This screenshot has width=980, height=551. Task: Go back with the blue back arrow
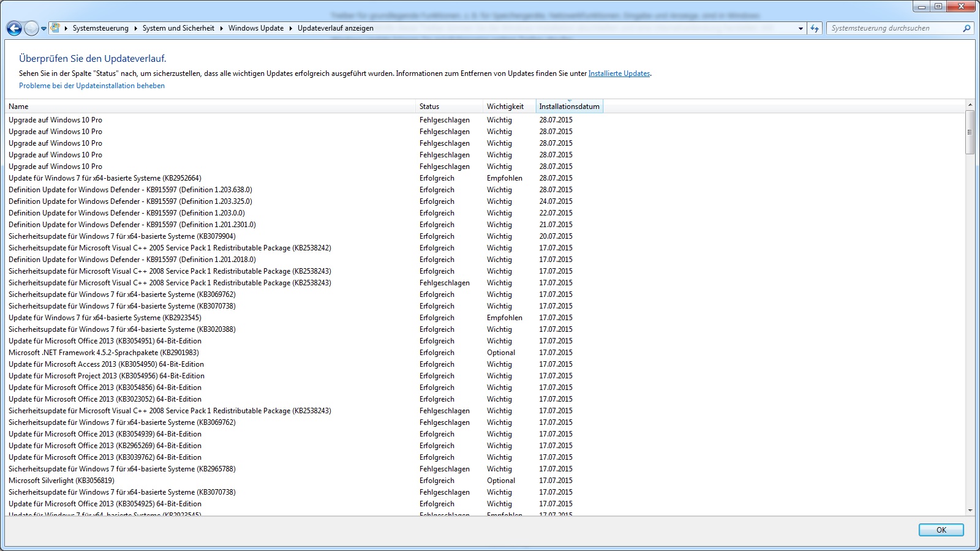point(14,28)
